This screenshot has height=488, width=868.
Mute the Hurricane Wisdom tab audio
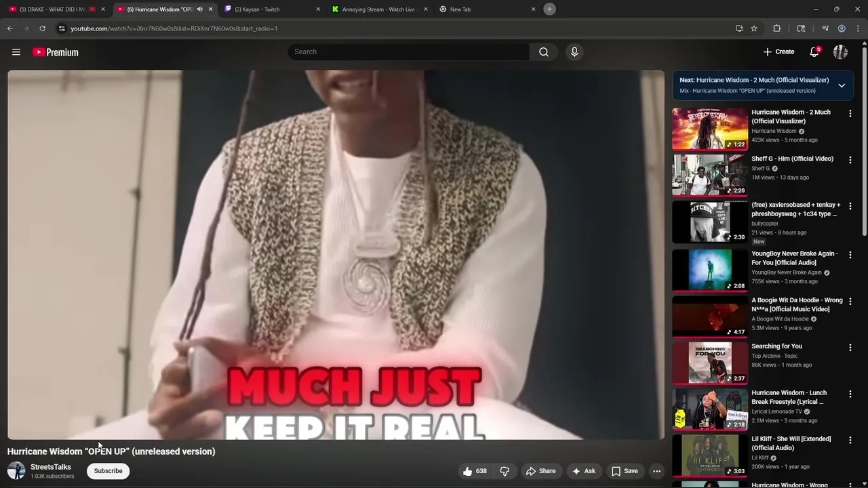pyautogui.click(x=199, y=9)
